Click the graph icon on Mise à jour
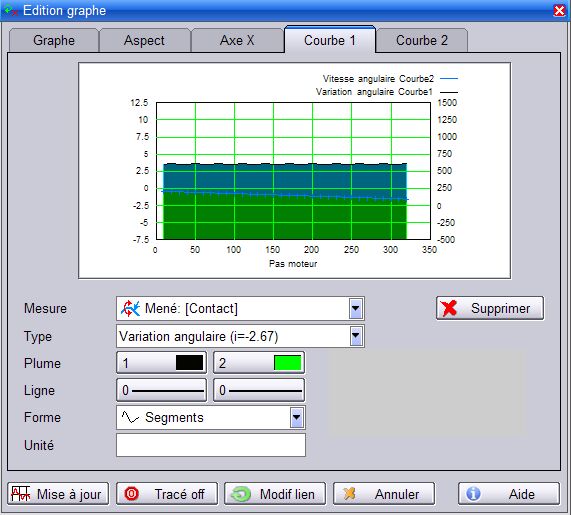 [x=20, y=494]
